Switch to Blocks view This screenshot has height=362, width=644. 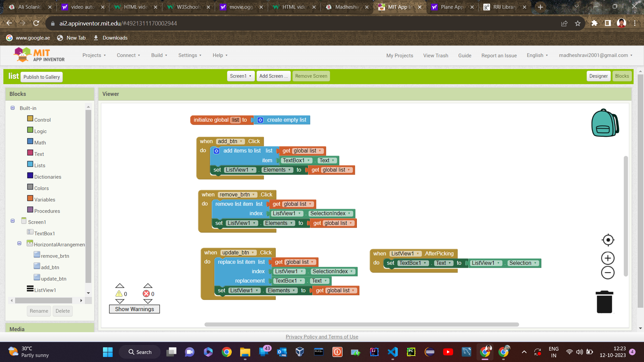tap(622, 75)
